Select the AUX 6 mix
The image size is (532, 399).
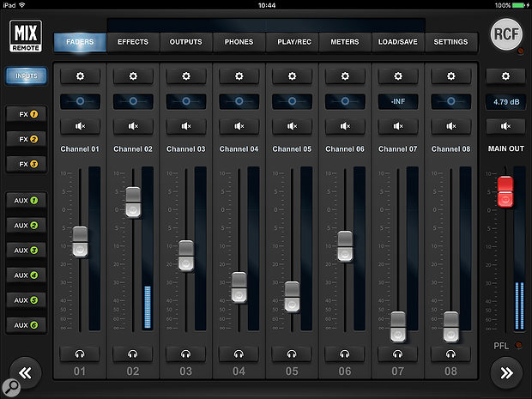click(26, 325)
